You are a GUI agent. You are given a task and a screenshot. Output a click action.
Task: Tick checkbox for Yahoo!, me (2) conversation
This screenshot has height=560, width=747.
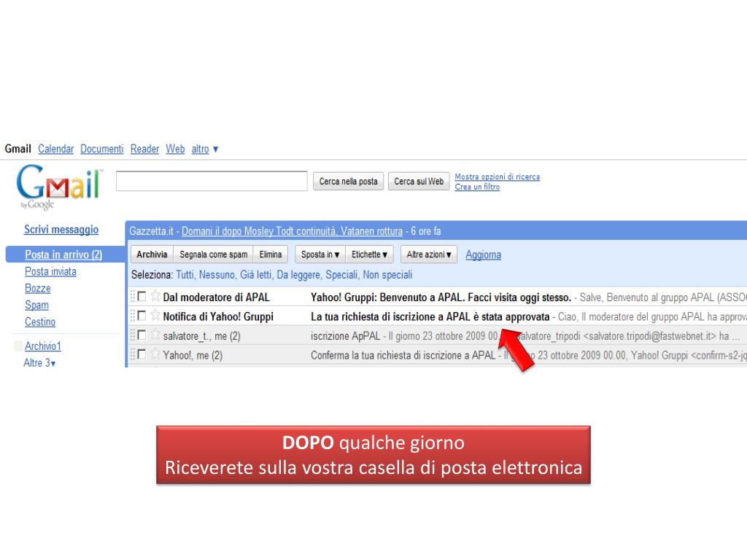pos(142,354)
